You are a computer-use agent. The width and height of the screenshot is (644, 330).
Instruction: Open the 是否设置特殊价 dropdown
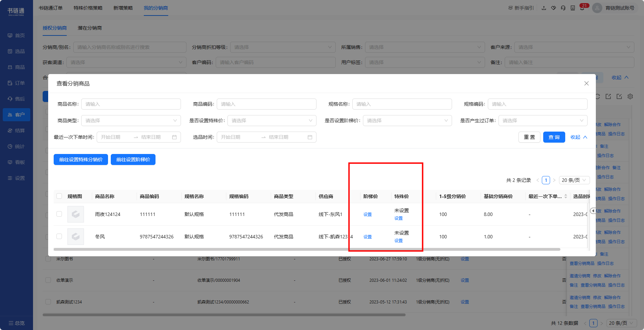coord(272,121)
